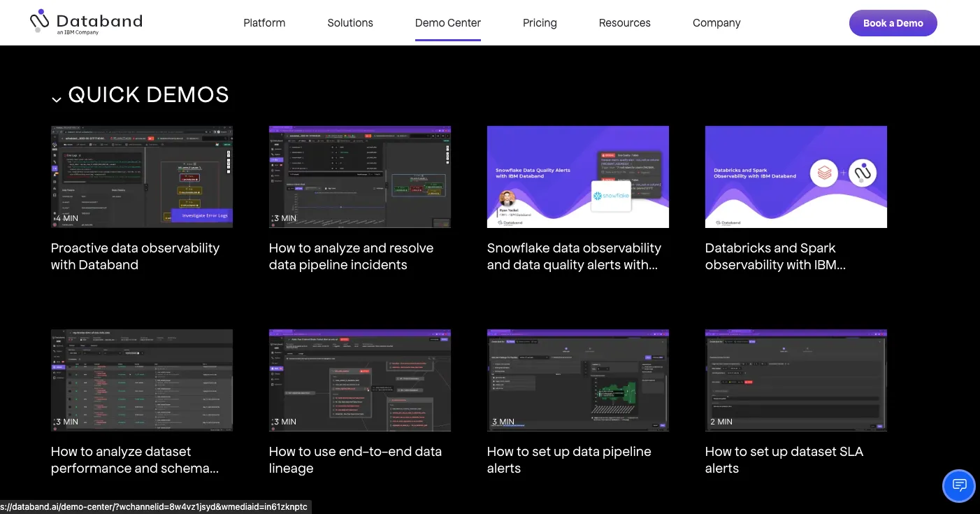This screenshot has height=514, width=980.
Task: Open the end-to-end data lineage video thumbnail
Action: [360, 380]
